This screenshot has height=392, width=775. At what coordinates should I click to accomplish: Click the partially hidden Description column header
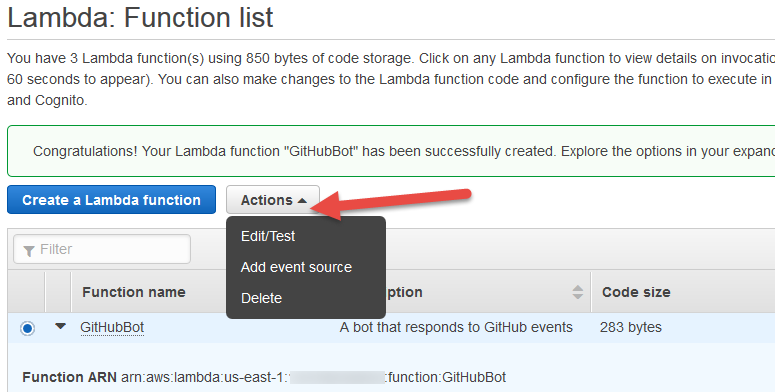(x=404, y=292)
